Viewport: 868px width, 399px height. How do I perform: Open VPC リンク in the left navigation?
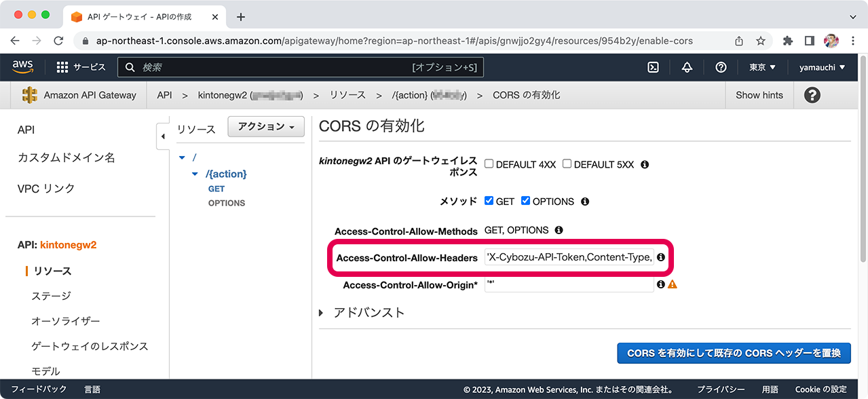click(x=46, y=188)
